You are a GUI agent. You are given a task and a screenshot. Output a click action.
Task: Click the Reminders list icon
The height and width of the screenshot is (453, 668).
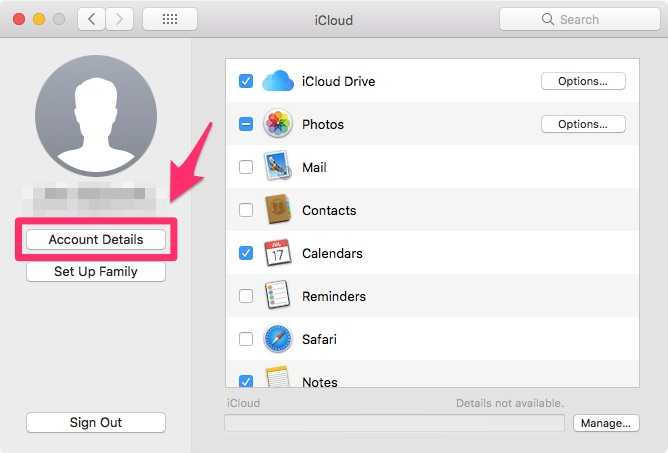point(278,295)
